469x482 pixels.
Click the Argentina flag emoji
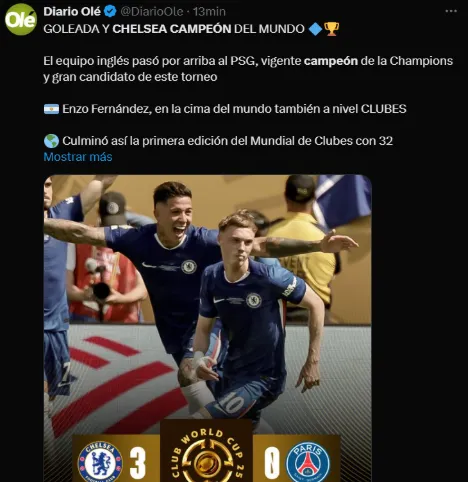tap(51, 109)
